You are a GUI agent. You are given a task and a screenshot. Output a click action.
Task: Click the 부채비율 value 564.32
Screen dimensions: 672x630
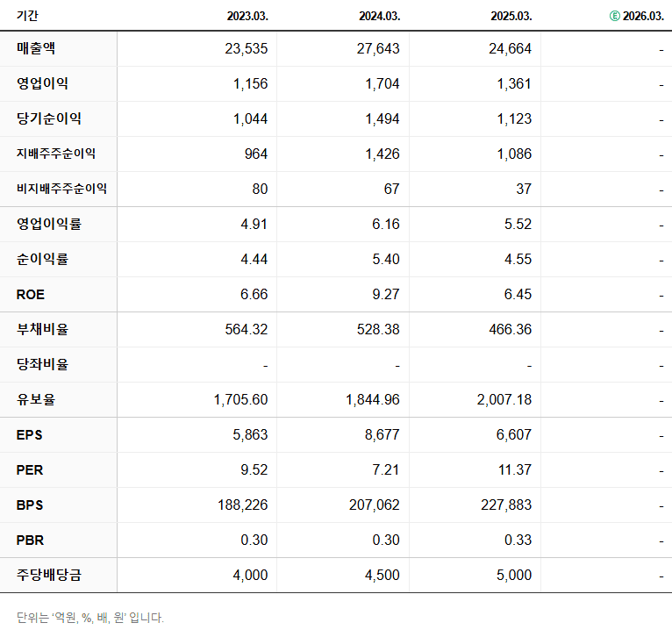[247, 330]
